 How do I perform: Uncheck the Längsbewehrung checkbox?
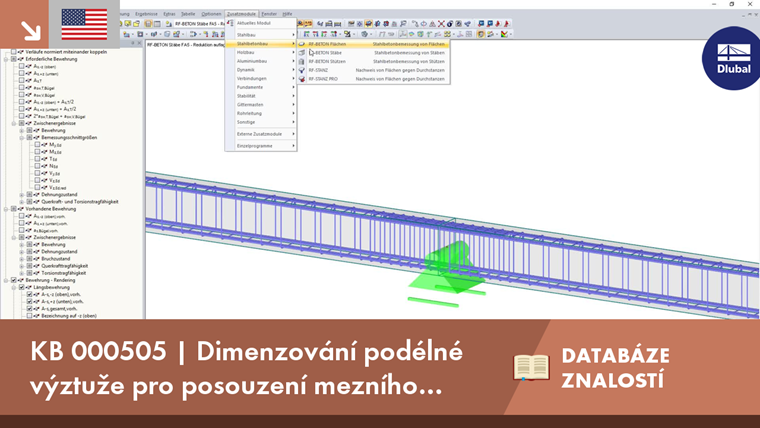click(x=22, y=287)
